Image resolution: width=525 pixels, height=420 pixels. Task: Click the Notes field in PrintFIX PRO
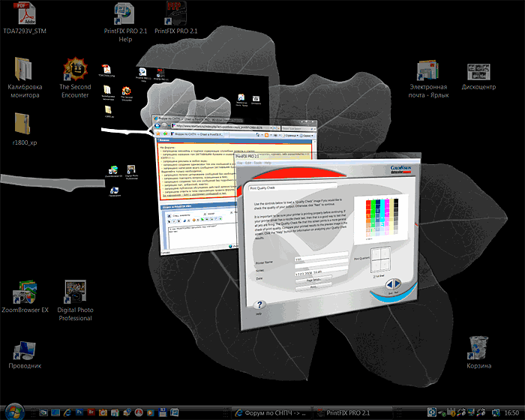[x=322, y=264]
